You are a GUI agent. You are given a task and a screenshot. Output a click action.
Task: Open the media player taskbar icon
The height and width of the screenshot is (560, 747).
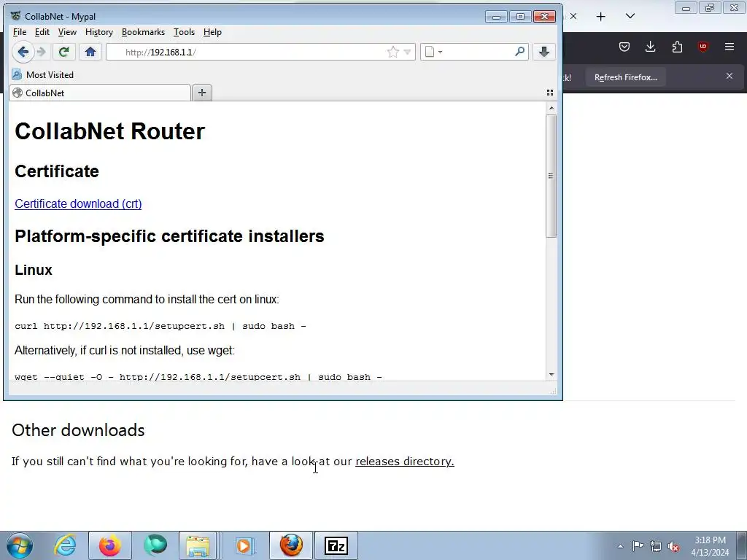(x=244, y=545)
